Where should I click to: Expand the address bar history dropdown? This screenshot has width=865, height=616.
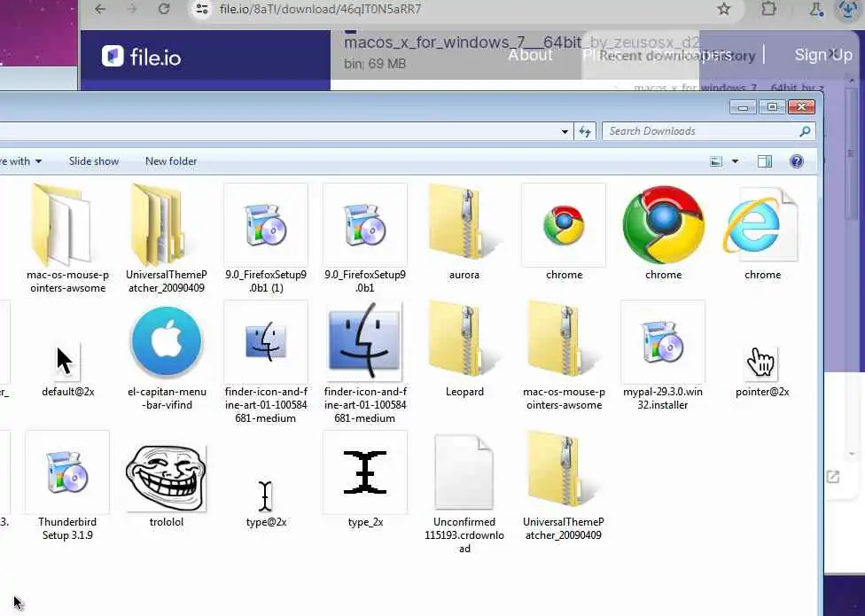coord(565,131)
